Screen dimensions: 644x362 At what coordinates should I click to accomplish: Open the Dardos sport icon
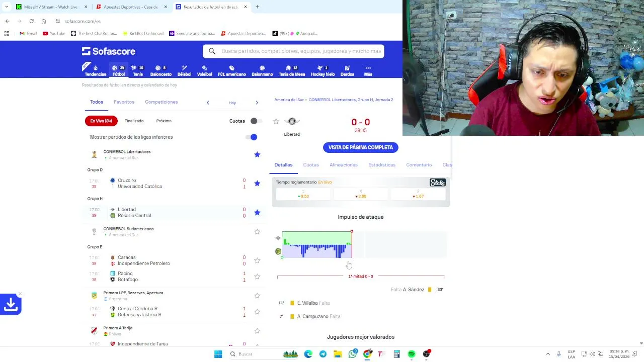(x=347, y=70)
